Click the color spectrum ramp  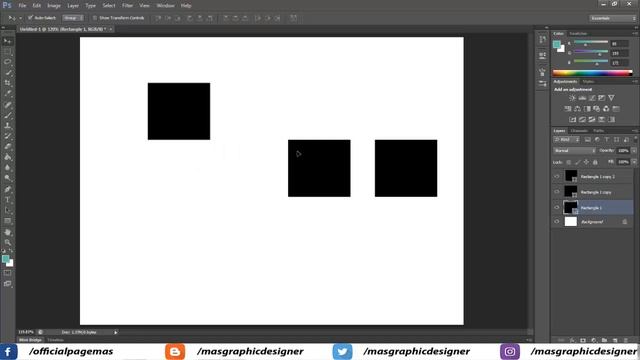(x=592, y=73)
